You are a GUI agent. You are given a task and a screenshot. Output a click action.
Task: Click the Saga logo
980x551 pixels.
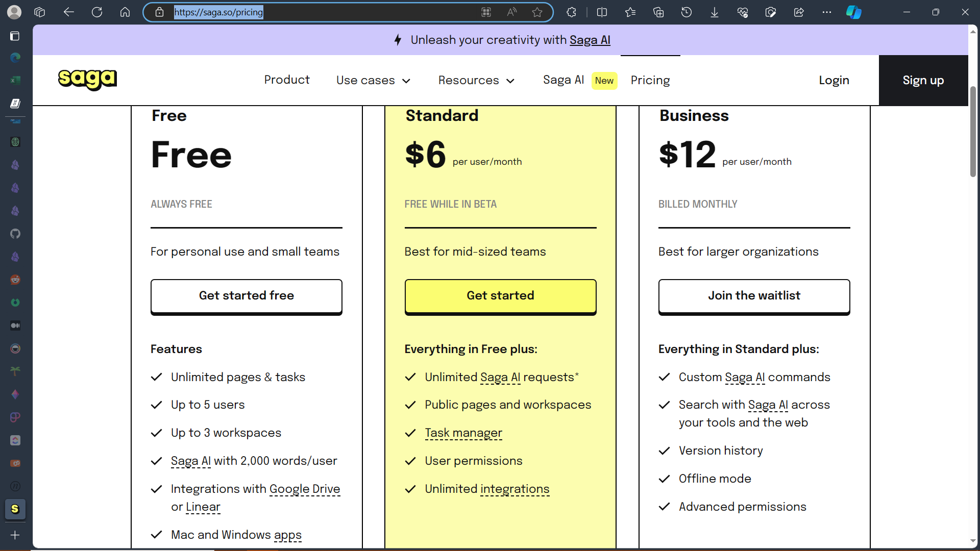87,79
